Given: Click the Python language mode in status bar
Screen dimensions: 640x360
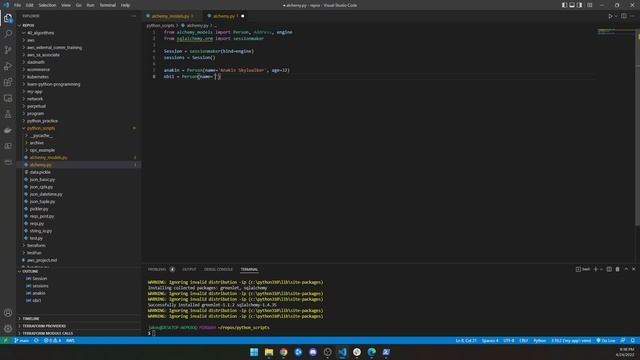Looking at the screenshot, I should tap(540, 340).
